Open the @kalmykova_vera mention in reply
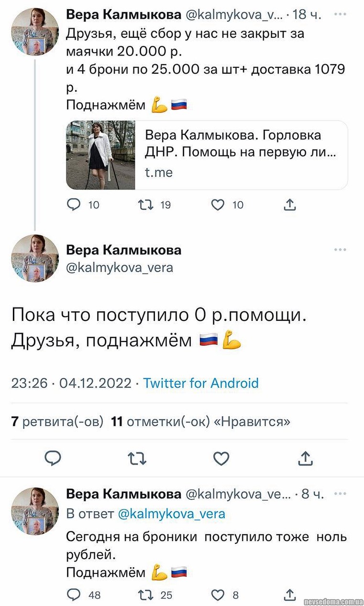Image resolution: width=364 pixels, height=606 pixels. pos(171,514)
